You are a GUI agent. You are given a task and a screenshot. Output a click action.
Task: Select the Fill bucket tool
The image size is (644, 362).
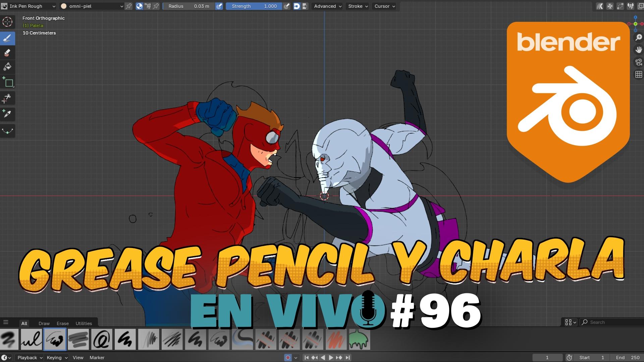pyautogui.click(x=7, y=67)
